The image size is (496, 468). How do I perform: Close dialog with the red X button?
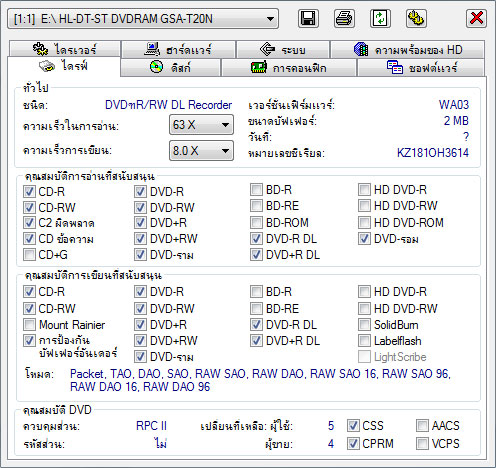476,18
